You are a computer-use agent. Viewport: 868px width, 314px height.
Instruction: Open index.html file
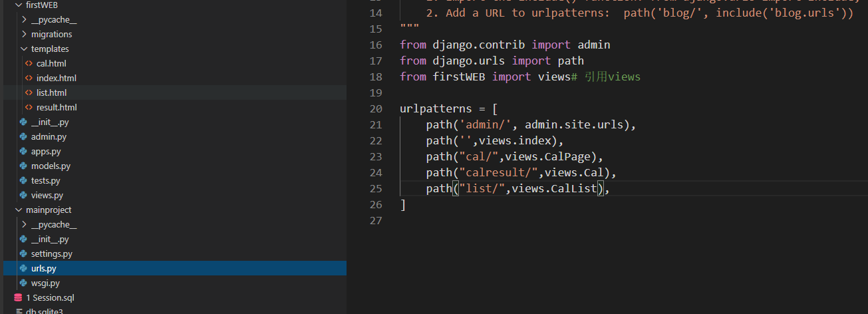pyautogui.click(x=57, y=78)
